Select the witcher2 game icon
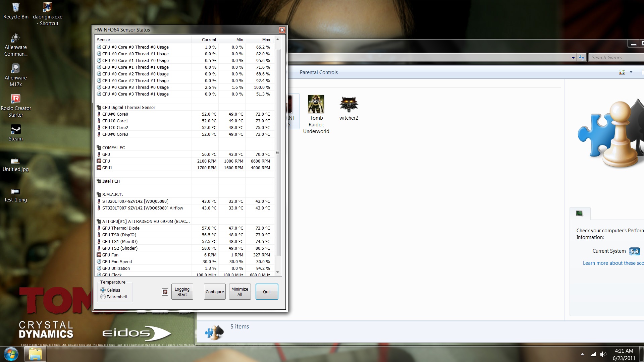 348,108
